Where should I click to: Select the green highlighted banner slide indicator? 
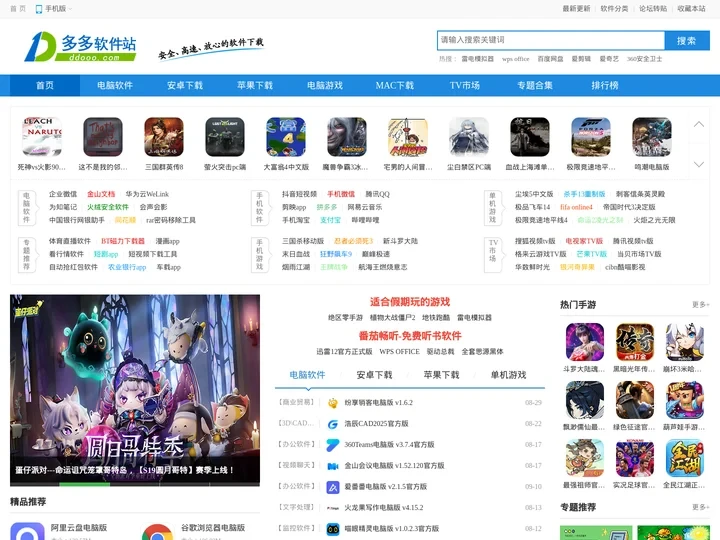pyautogui.click(x=85, y=484)
